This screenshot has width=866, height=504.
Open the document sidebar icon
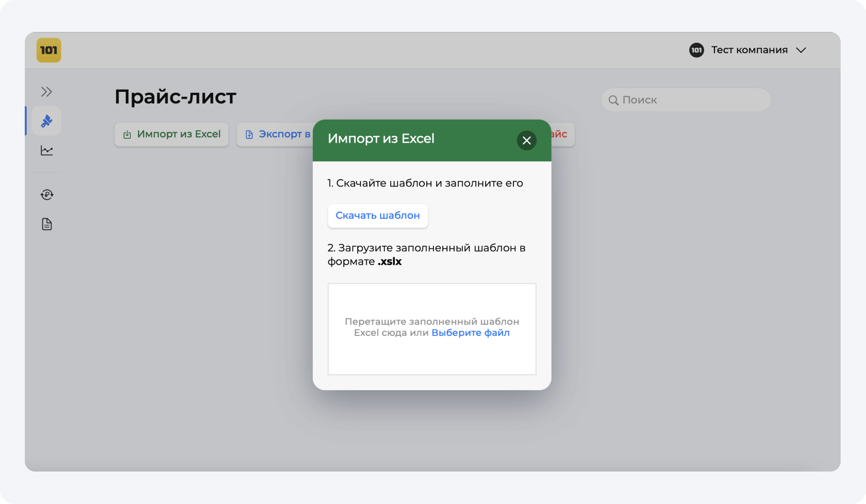[x=46, y=224]
